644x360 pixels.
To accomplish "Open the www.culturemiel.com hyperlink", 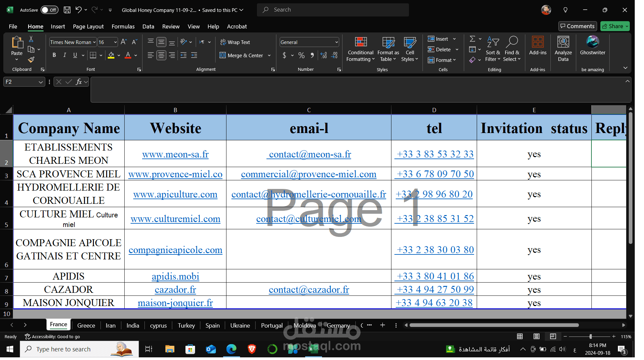I will tap(175, 219).
